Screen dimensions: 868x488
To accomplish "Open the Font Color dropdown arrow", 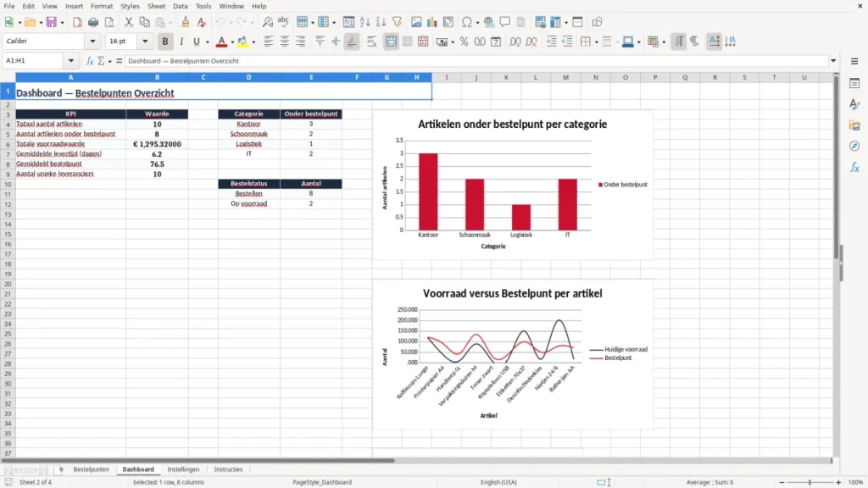I will tap(232, 42).
